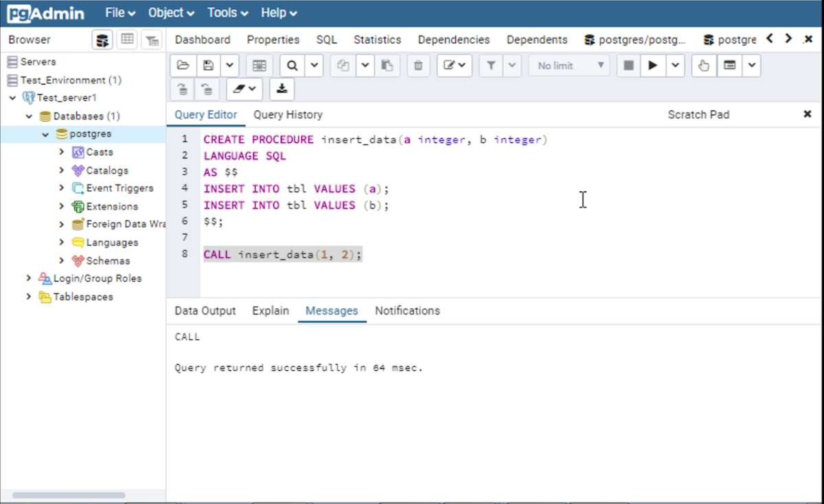The image size is (824, 504).
Task: Expand the Schemas tree node
Action: point(62,261)
